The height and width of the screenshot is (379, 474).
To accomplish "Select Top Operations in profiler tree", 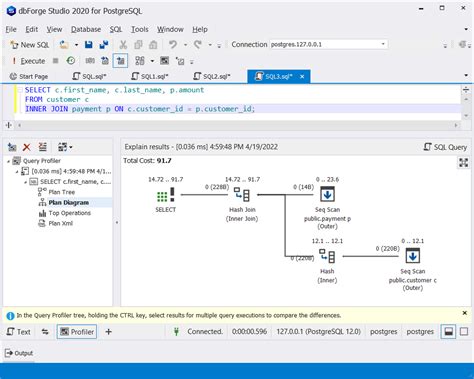I will point(69,213).
